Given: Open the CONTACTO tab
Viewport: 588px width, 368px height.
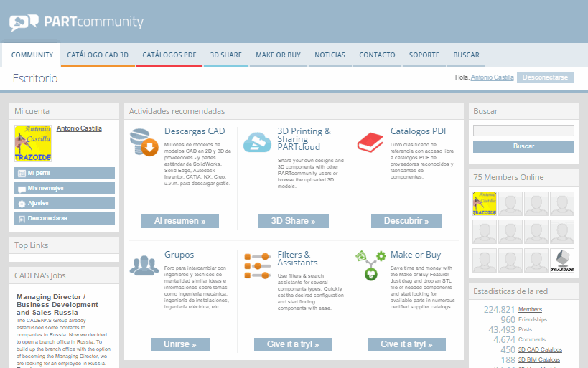Looking at the screenshot, I should tap(377, 55).
